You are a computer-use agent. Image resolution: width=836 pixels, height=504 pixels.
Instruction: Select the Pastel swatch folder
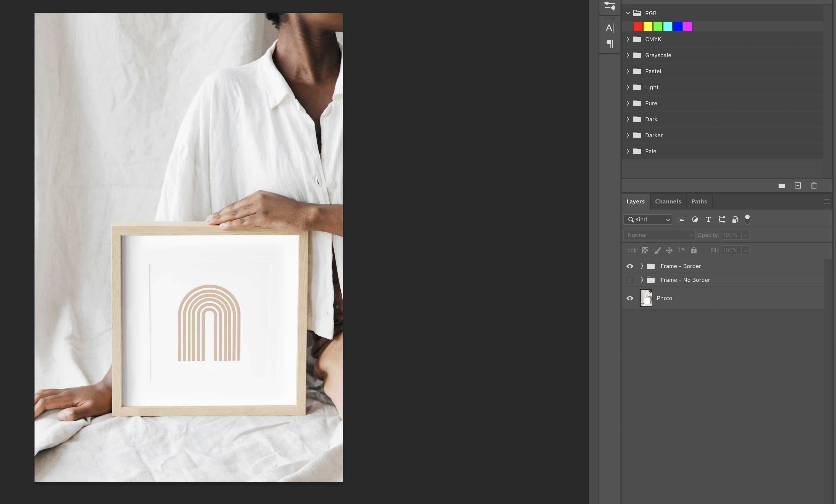click(x=653, y=71)
